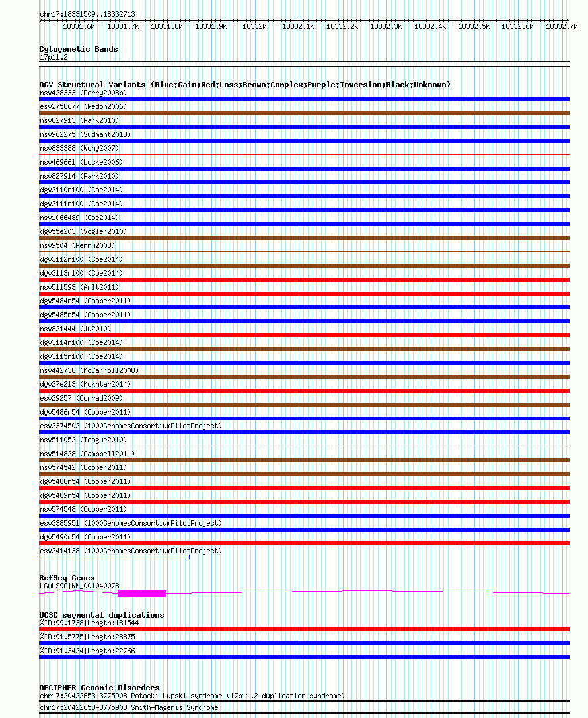Click esv29257 (Conrad2009) label

point(81,399)
